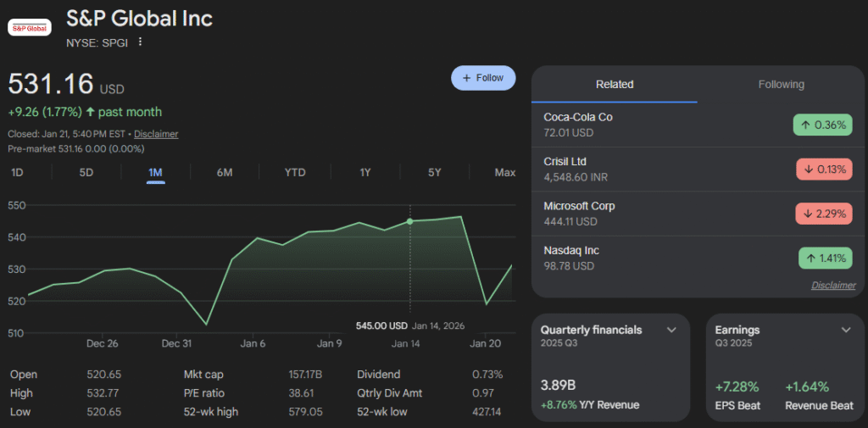
Task: Open the Disclaimer link under the price
Action: (x=156, y=134)
